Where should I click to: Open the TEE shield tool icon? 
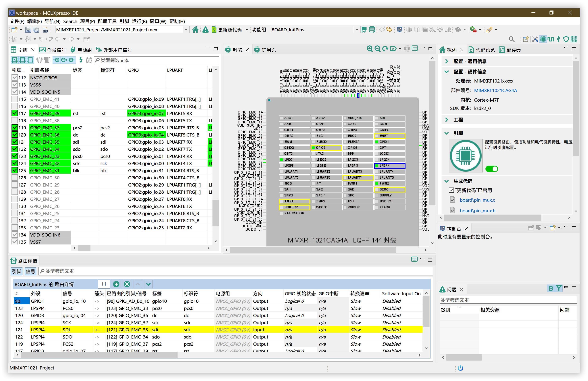click(566, 39)
